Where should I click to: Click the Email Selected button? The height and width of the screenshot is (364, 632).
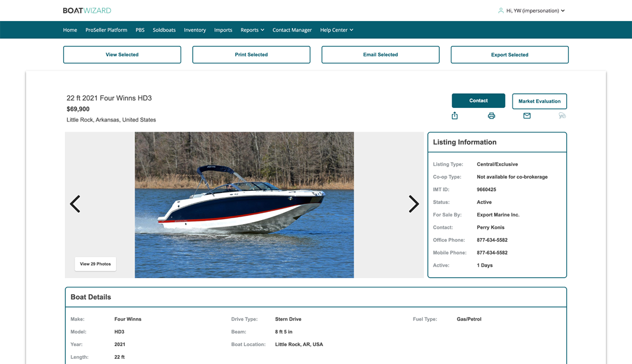click(380, 55)
